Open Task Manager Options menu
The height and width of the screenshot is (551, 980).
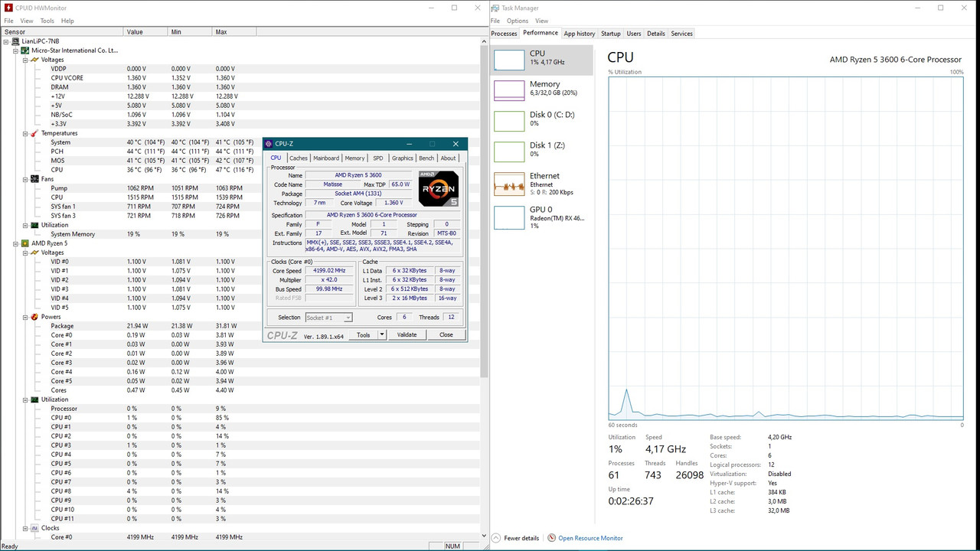coord(518,21)
